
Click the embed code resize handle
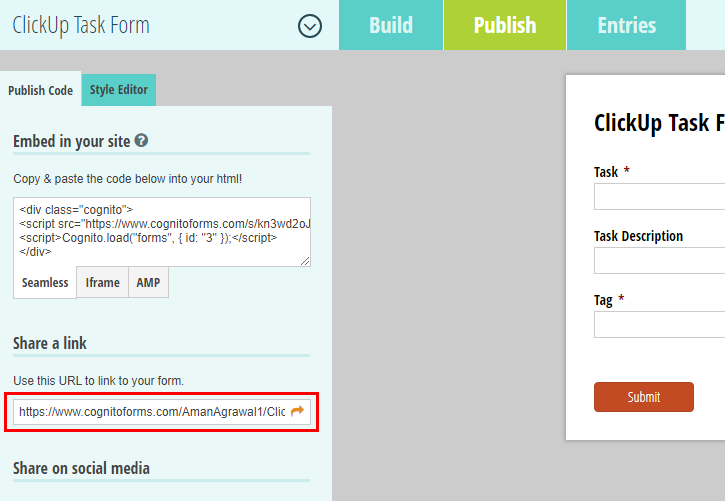pos(305,262)
